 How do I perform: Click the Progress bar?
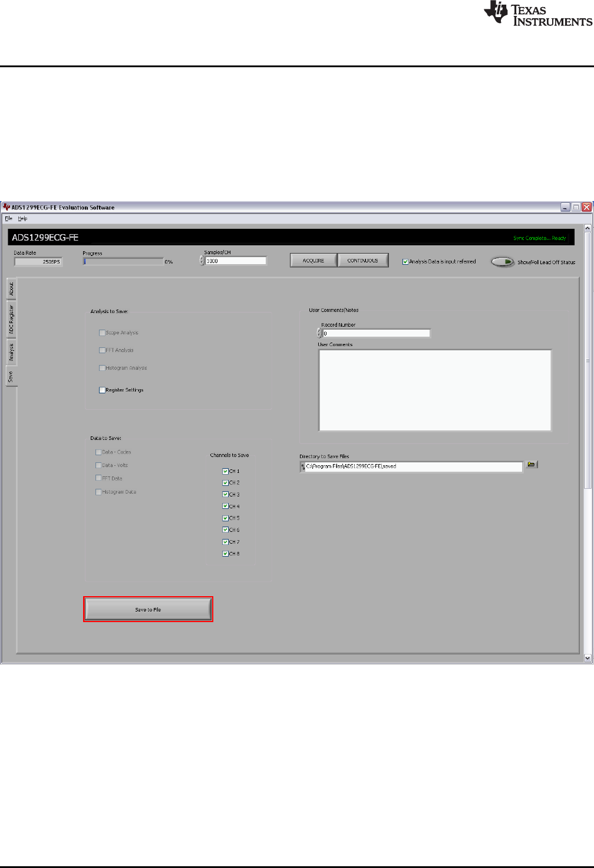(x=124, y=261)
